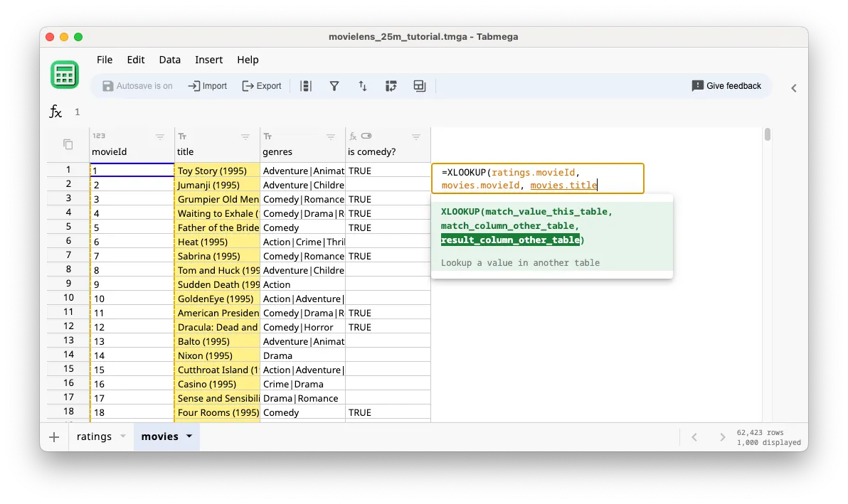Toggle the TRUE value in row 1 is comedy? cell
Viewport: 848px width, 504px height.
(360, 170)
